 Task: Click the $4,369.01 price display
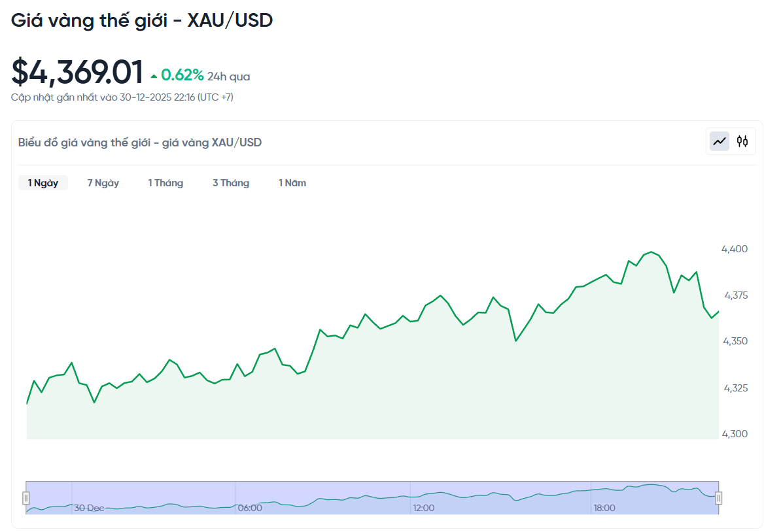(77, 71)
